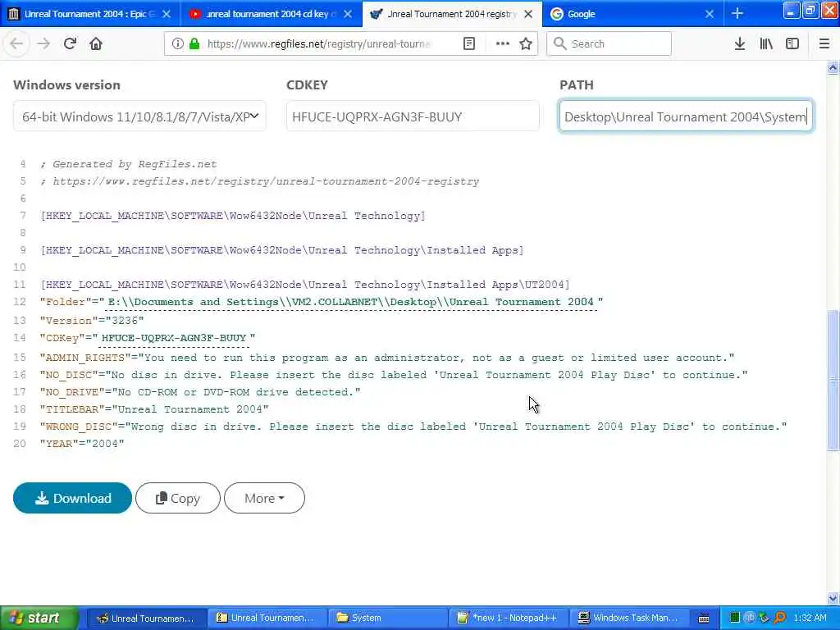Open the Downloads panel
This screenshot has width=840, height=630.
coord(739,43)
